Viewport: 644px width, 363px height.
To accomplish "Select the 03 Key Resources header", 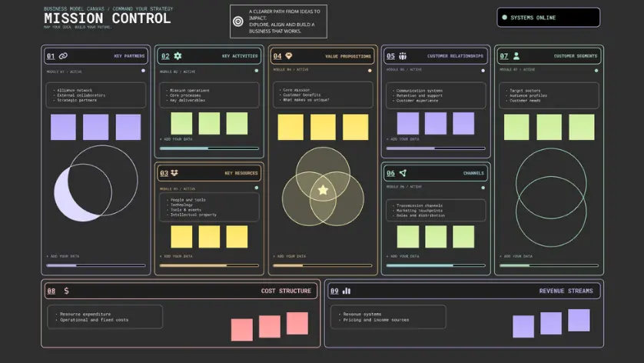I will coord(209,173).
